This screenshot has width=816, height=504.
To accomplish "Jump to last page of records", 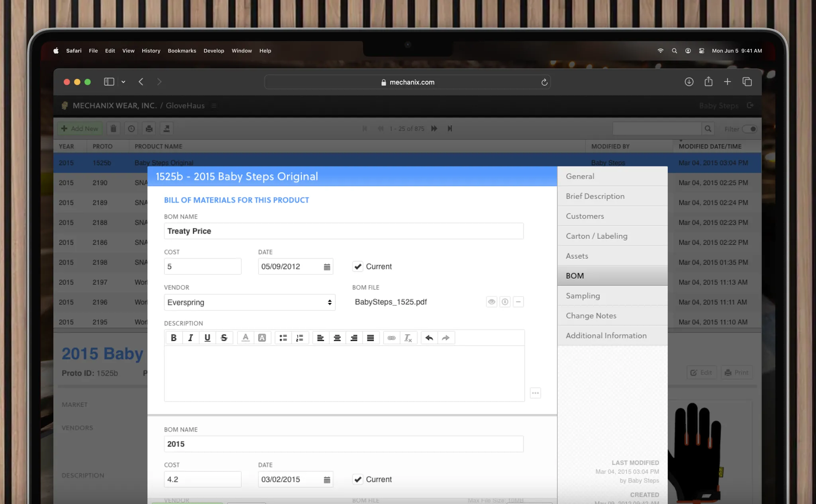I will pos(450,129).
